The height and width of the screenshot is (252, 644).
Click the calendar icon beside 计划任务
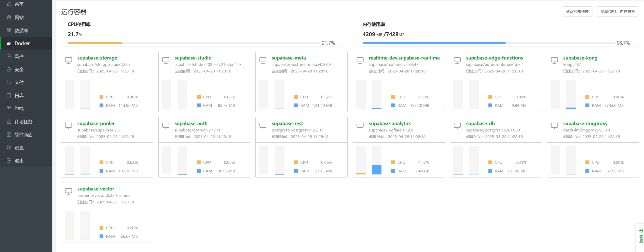click(x=9, y=122)
